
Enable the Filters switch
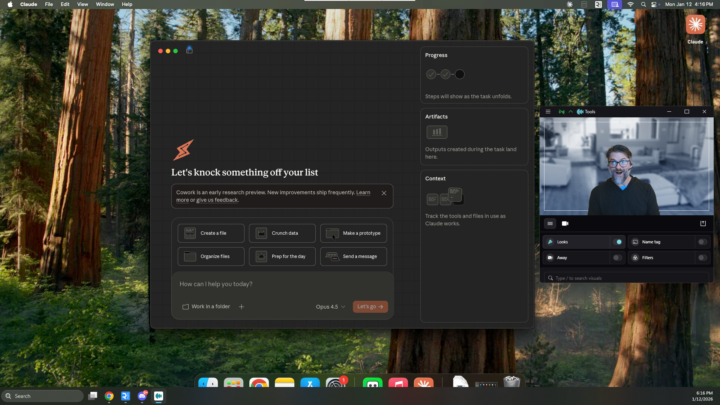[x=702, y=258]
